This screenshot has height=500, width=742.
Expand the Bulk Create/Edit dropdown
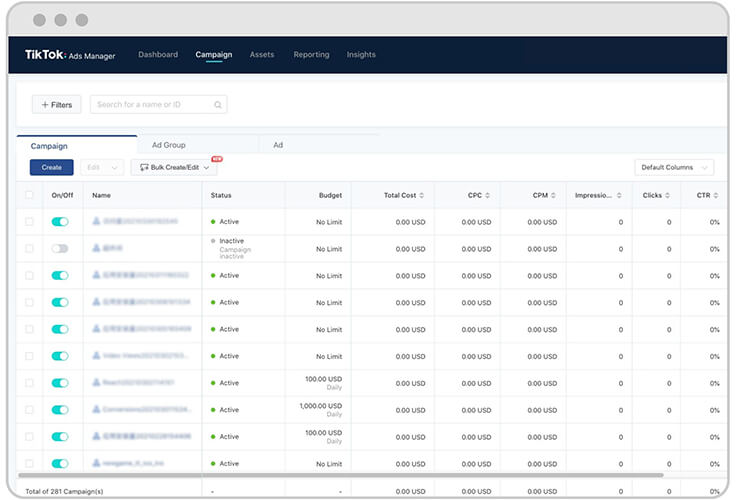(x=174, y=168)
